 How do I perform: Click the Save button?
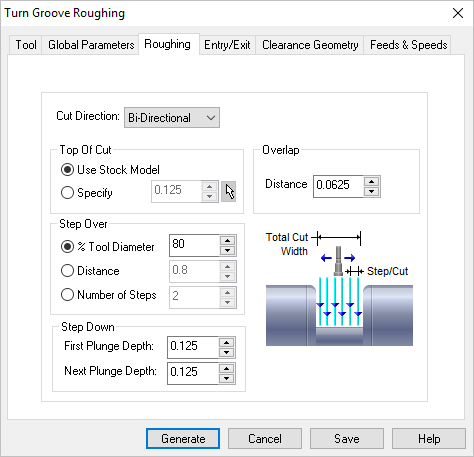pyautogui.click(x=347, y=439)
